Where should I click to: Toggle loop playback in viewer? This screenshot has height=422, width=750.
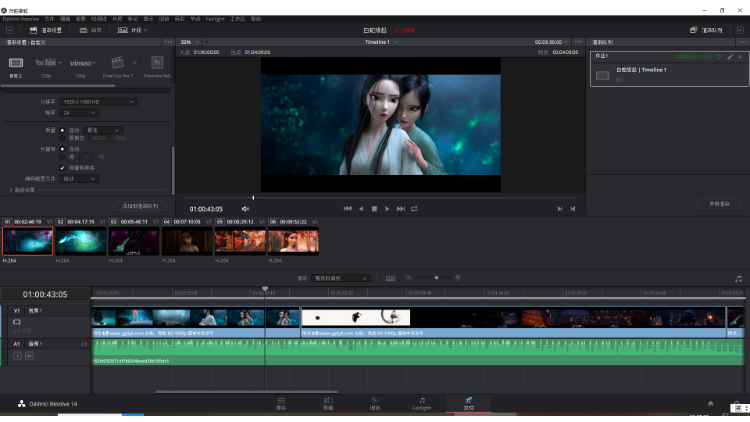point(414,209)
